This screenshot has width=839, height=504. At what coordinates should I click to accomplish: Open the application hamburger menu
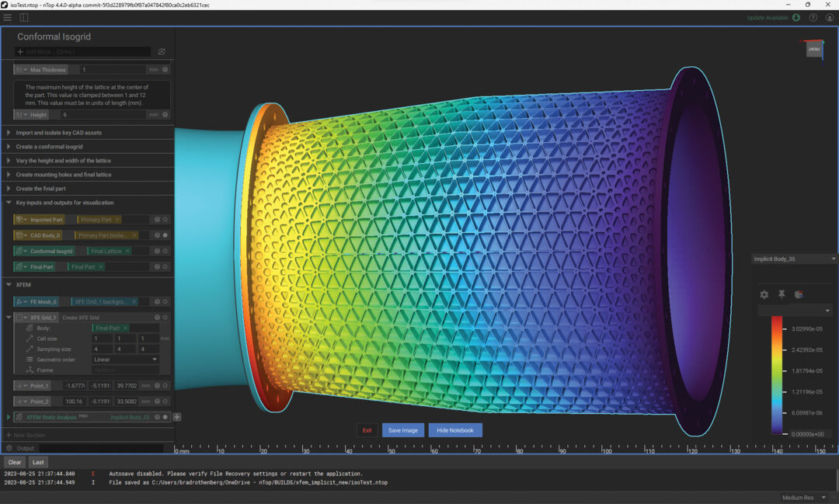8,17
